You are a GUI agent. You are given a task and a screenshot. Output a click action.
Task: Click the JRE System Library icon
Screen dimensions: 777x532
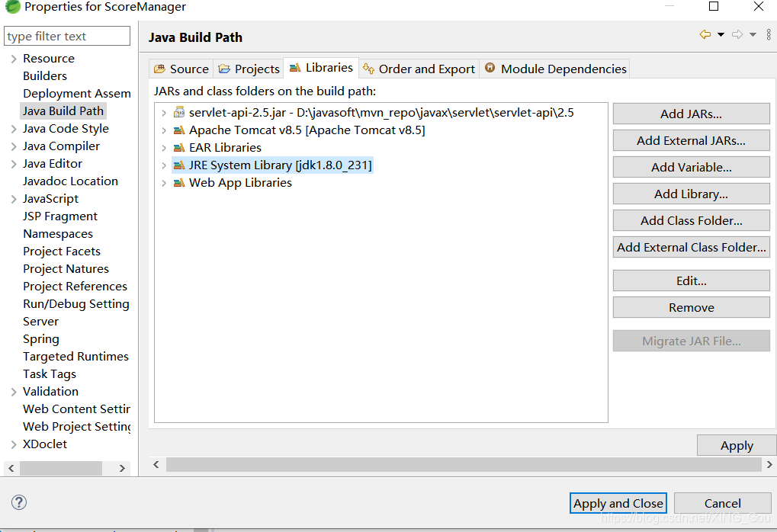click(179, 165)
